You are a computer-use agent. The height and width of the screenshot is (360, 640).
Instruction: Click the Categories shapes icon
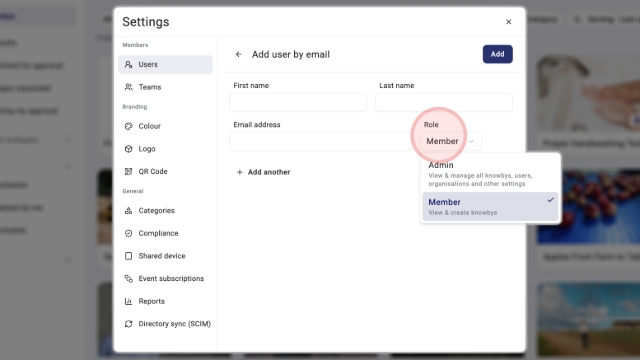(129, 211)
